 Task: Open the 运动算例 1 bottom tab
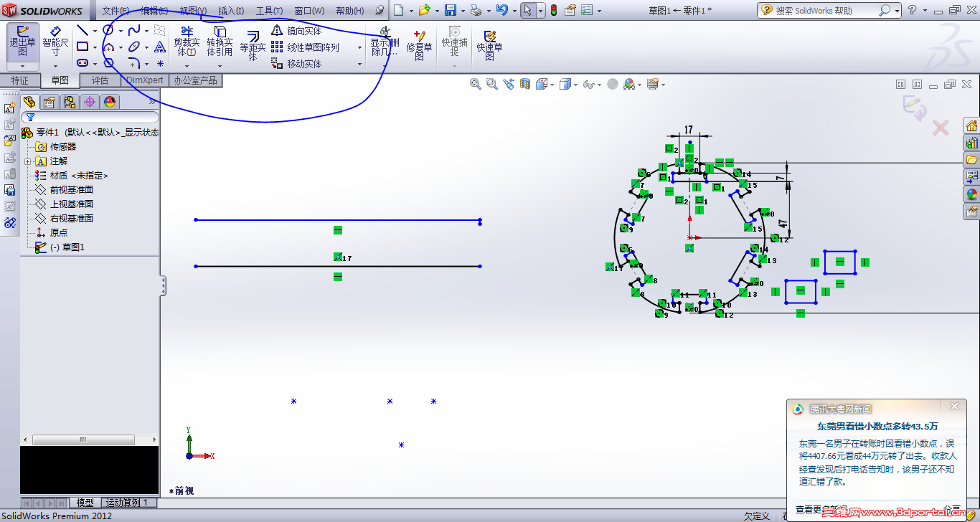(129, 503)
